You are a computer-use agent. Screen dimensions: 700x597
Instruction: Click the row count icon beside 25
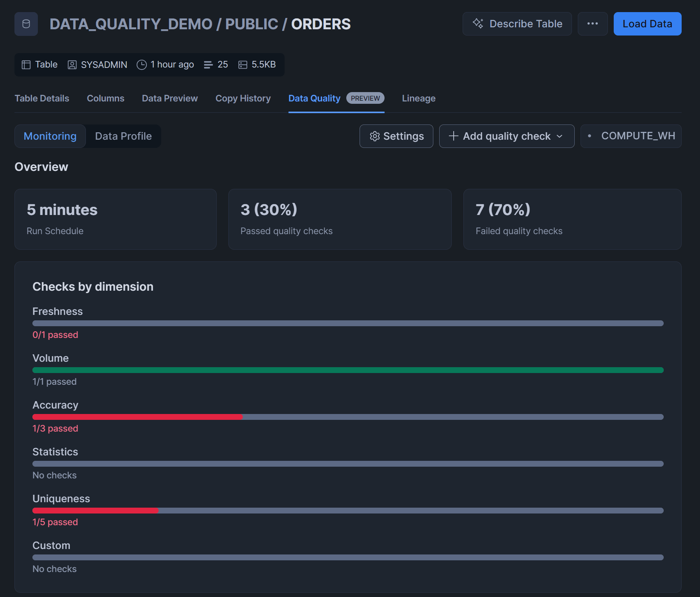click(x=208, y=65)
